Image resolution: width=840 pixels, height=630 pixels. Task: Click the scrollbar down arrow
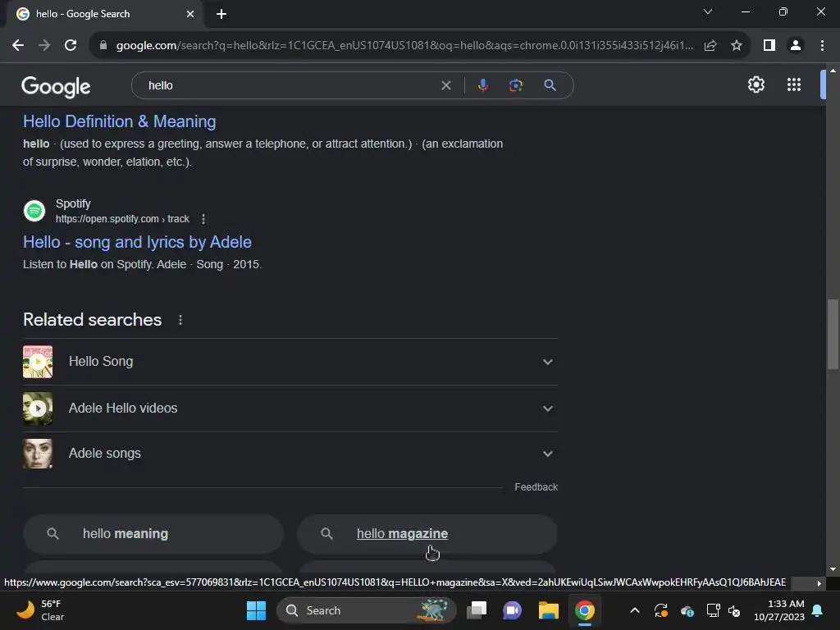tap(833, 569)
